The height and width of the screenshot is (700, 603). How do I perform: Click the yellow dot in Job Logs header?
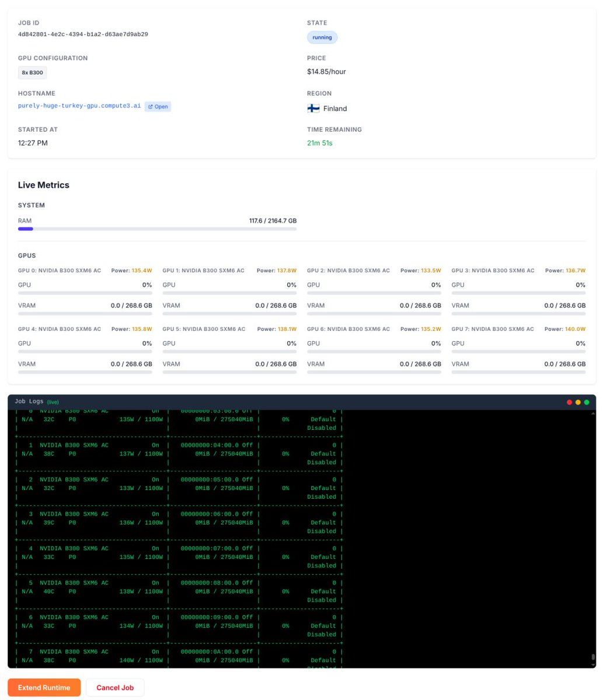point(578,402)
